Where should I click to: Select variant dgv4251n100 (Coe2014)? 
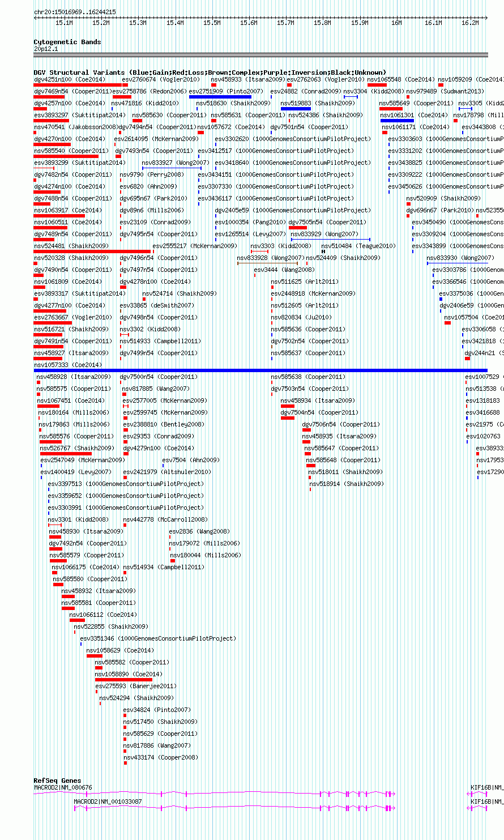pos(70,80)
